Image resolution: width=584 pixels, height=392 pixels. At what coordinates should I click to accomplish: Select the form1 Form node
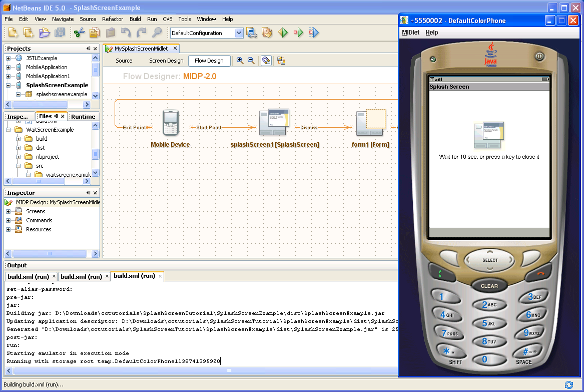(x=371, y=122)
